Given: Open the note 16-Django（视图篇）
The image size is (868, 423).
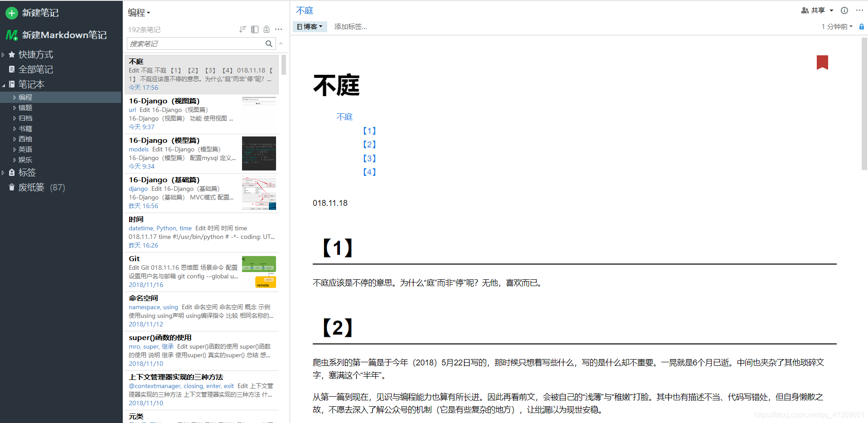Looking at the screenshot, I should click(202, 114).
